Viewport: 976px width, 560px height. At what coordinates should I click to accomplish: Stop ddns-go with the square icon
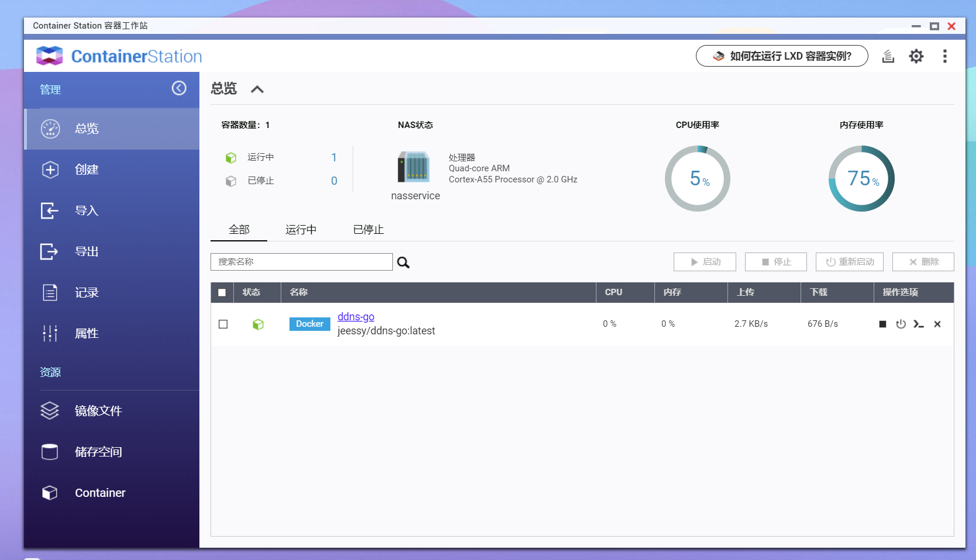883,324
